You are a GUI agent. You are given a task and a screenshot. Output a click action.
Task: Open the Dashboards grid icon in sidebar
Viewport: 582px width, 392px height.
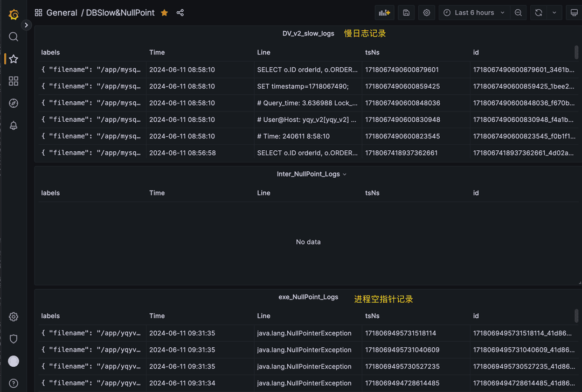point(13,81)
